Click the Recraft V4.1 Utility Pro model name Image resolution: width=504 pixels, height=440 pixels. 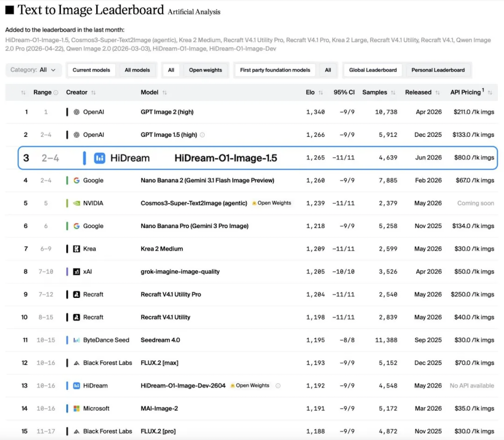point(171,294)
